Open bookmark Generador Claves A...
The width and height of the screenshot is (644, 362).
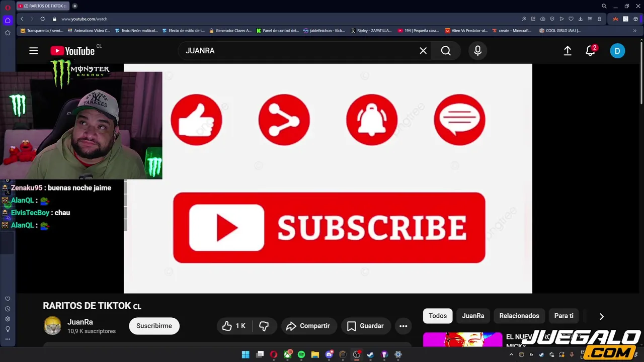(x=229, y=31)
